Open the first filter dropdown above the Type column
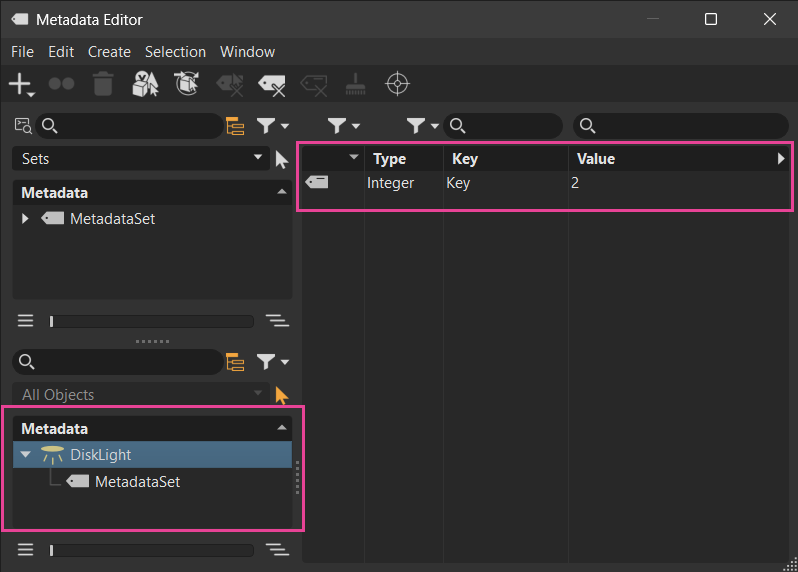798x572 pixels. pos(344,126)
